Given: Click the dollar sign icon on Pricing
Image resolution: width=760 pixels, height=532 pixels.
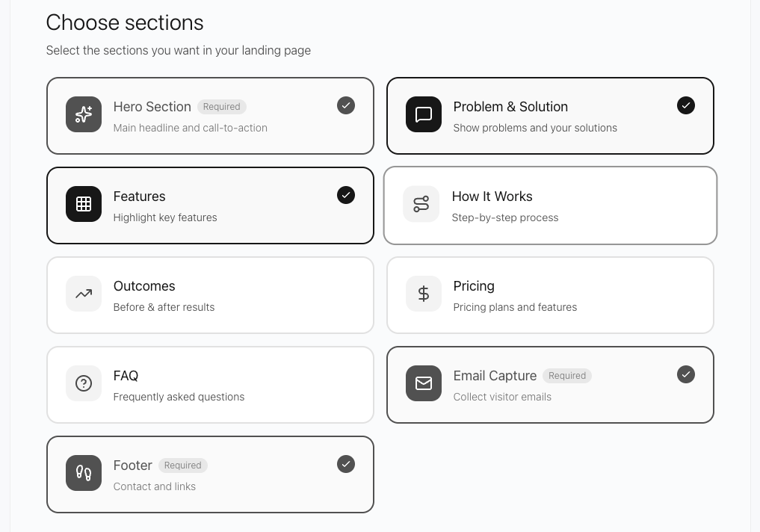Looking at the screenshot, I should pos(424,294).
